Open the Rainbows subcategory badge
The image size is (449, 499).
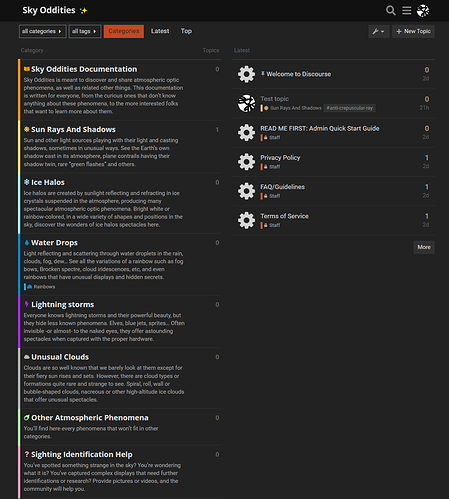(x=40, y=287)
